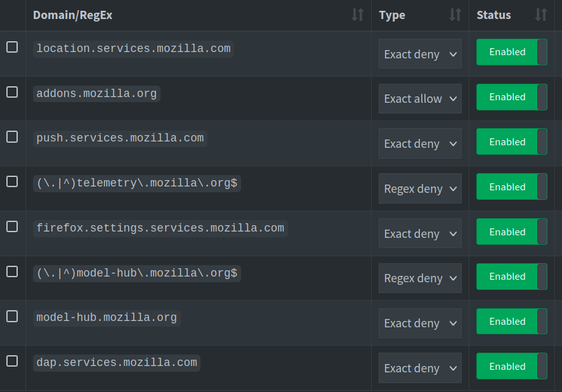This screenshot has height=392, width=562.
Task: Sort by Status column sort icon
Action: (x=541, y=15)
